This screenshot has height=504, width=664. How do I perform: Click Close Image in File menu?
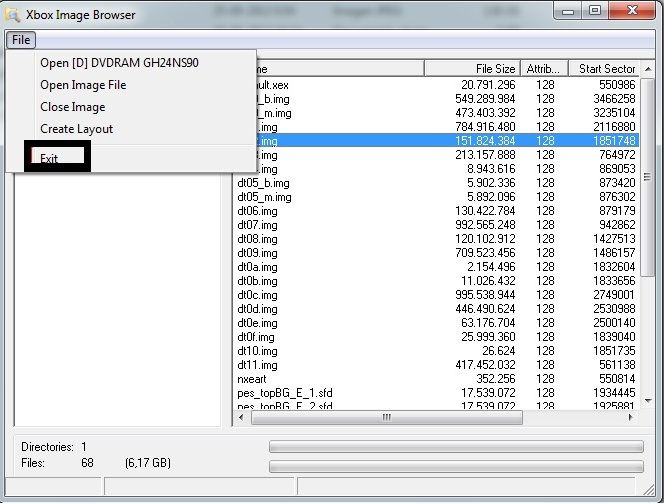point(73,107)
